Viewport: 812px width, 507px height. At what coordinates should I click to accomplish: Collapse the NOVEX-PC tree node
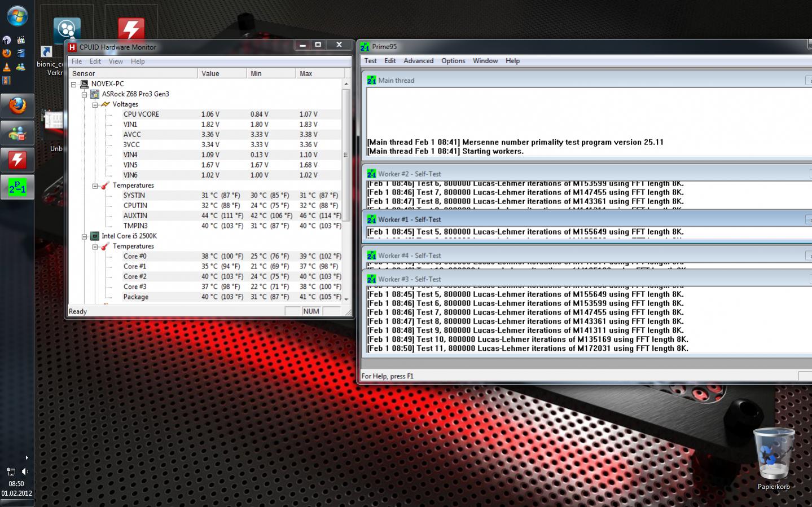73,84
